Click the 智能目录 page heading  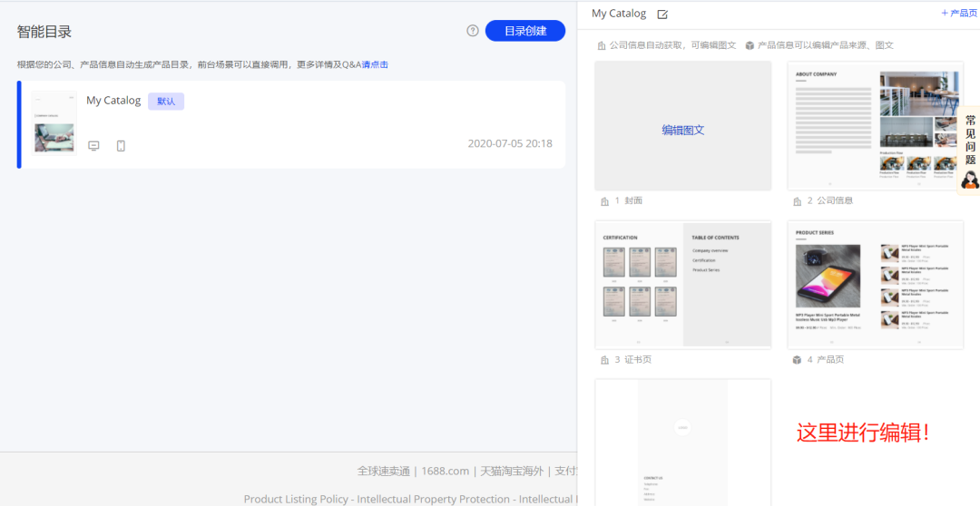[44, 32]
